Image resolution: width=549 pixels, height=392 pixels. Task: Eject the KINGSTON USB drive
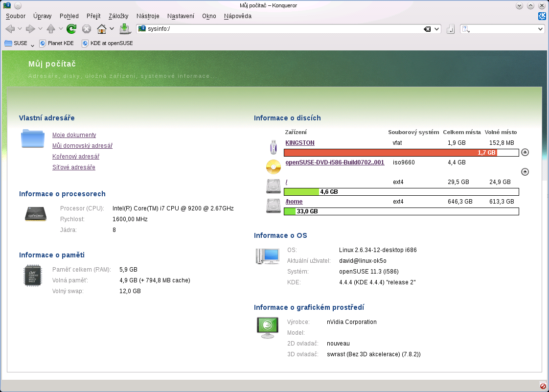pyautogui.click(x=525, y=152)
